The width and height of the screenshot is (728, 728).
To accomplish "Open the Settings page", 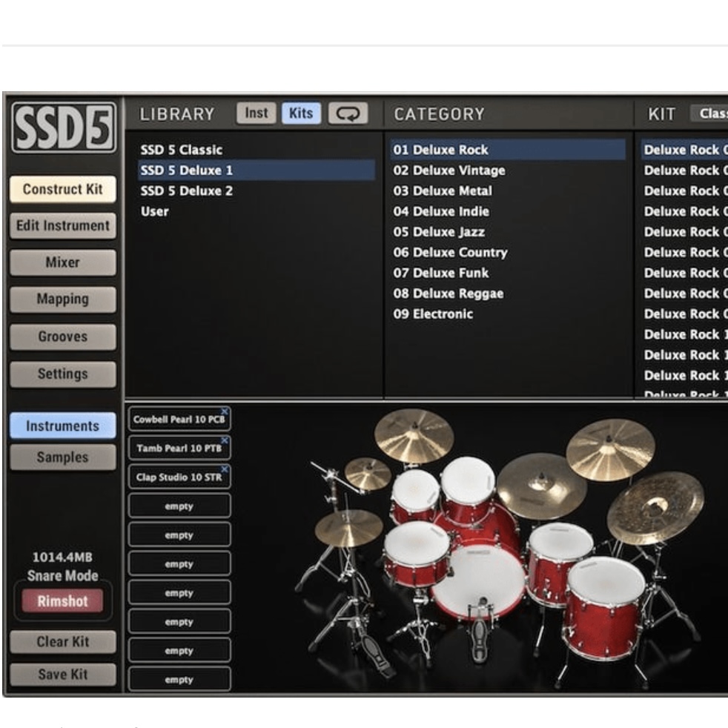I will click(x=63, y=374).
